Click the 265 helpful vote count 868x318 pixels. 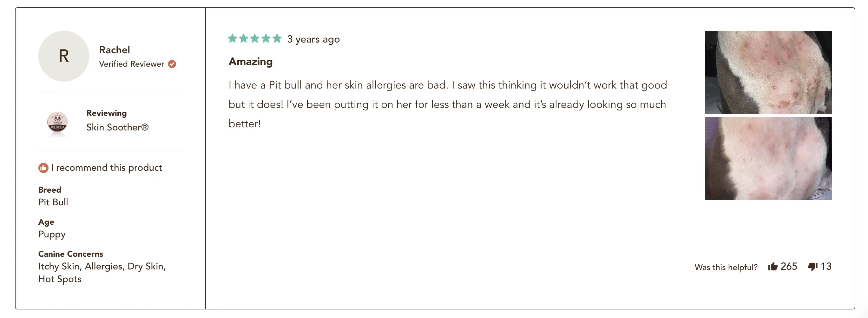coord(788,266)
